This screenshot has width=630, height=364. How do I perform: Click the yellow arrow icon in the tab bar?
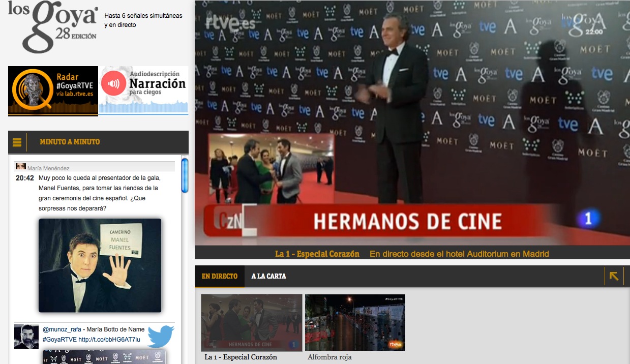614,276
